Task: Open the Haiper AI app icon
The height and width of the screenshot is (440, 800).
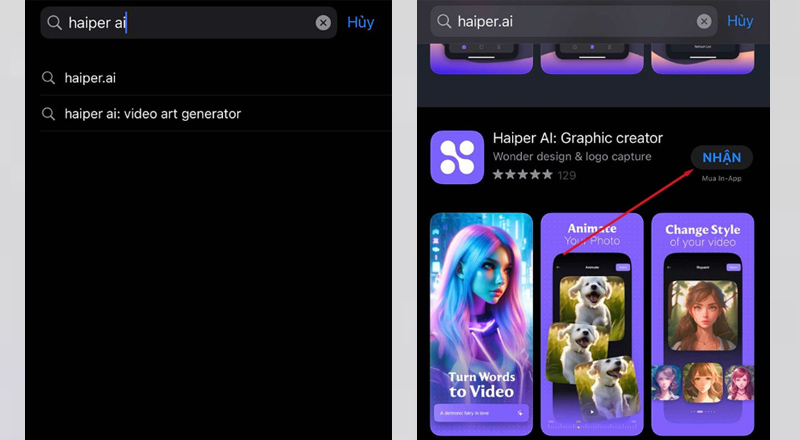Action: (457, 157)
